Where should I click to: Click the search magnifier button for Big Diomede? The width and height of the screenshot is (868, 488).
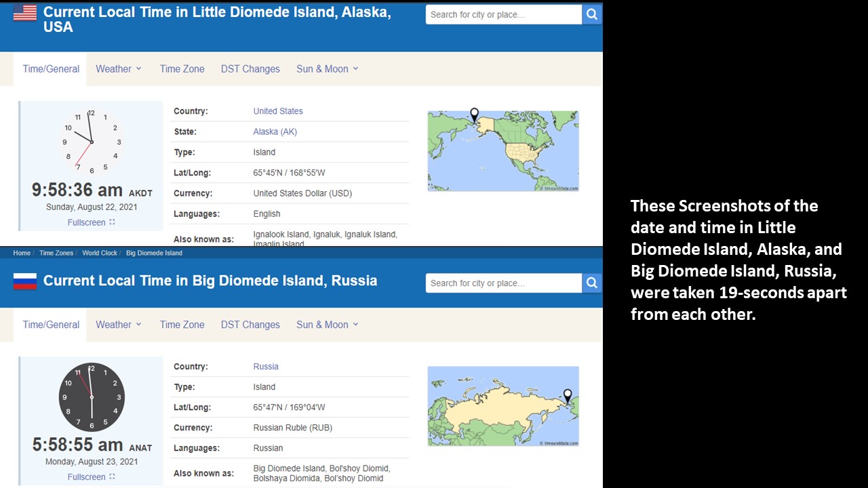[x=591, y=283]
